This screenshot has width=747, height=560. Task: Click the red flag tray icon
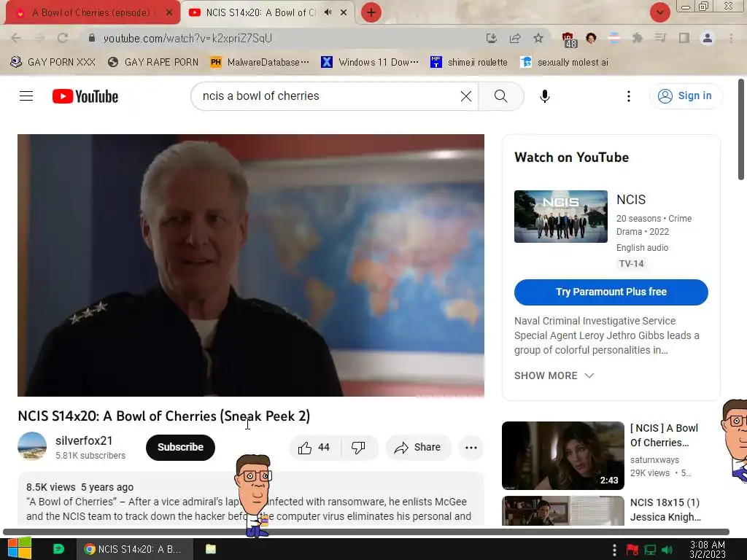point(632,550)
